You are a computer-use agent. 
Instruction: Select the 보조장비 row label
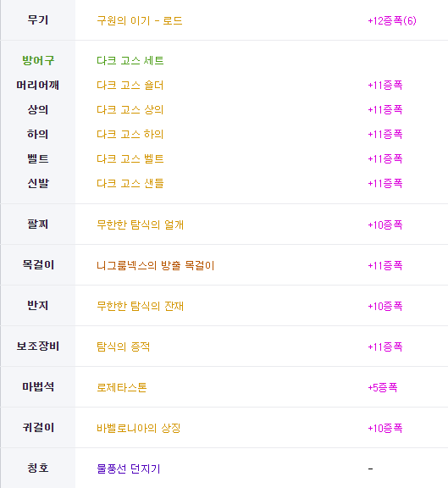pyautogui.click(x=38, y=346)
